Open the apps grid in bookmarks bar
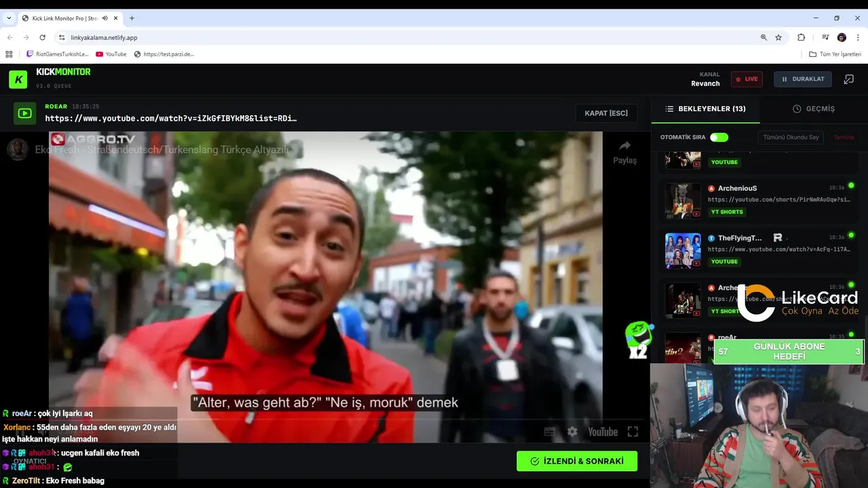The width and height of the screenshot is (868, 488). pyautogui.click(x=9, y=54)
